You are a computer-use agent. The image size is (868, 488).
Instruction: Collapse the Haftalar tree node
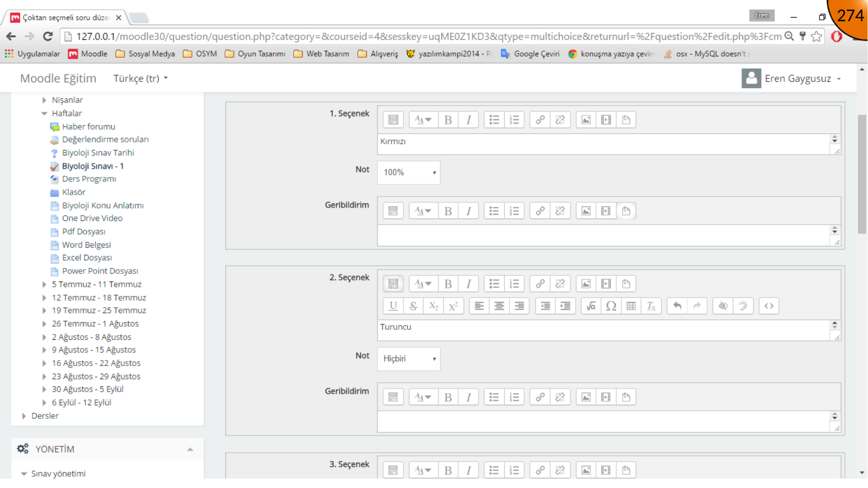pos(44,113)
